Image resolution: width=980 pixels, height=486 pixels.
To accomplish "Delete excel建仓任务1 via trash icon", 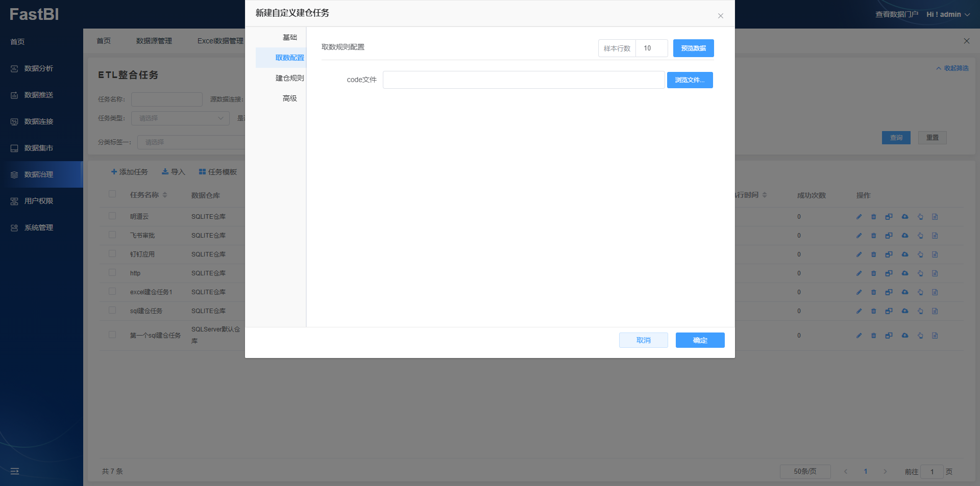I will (x=873, y=292).
